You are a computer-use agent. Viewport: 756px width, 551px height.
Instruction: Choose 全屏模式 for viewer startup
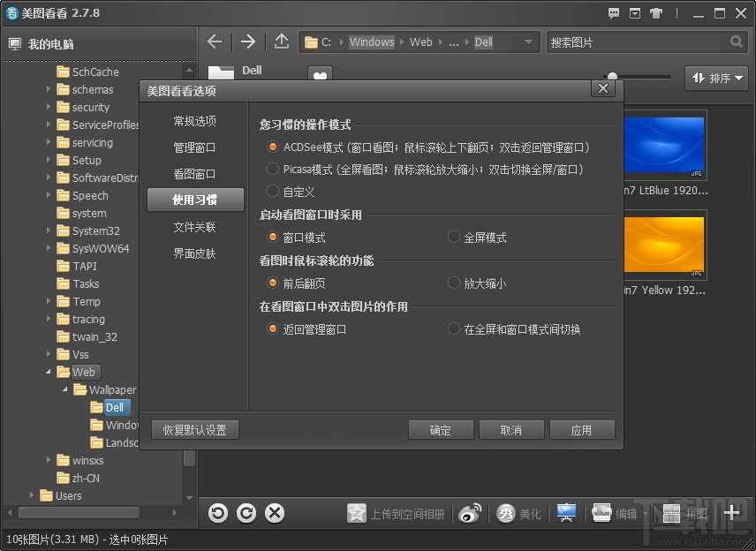point(454,238)
